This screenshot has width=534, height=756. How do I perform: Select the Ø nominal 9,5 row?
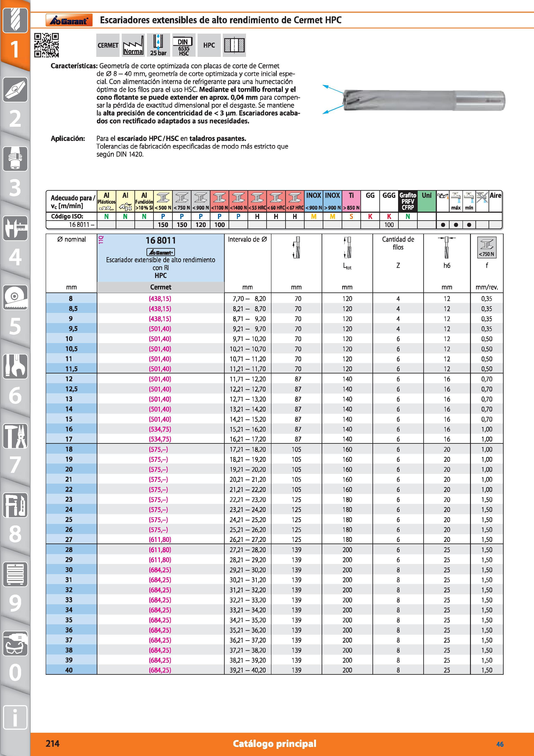[274, 329]
